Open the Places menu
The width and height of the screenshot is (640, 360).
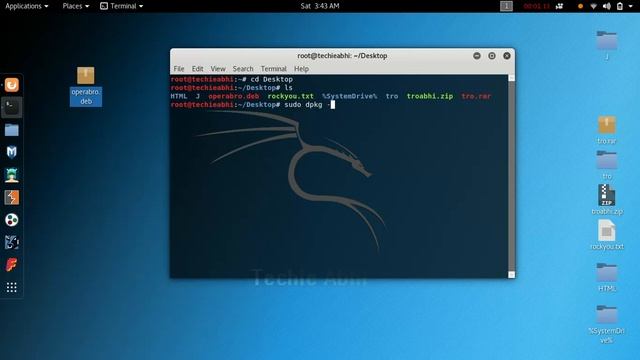[x=76, y=6]
